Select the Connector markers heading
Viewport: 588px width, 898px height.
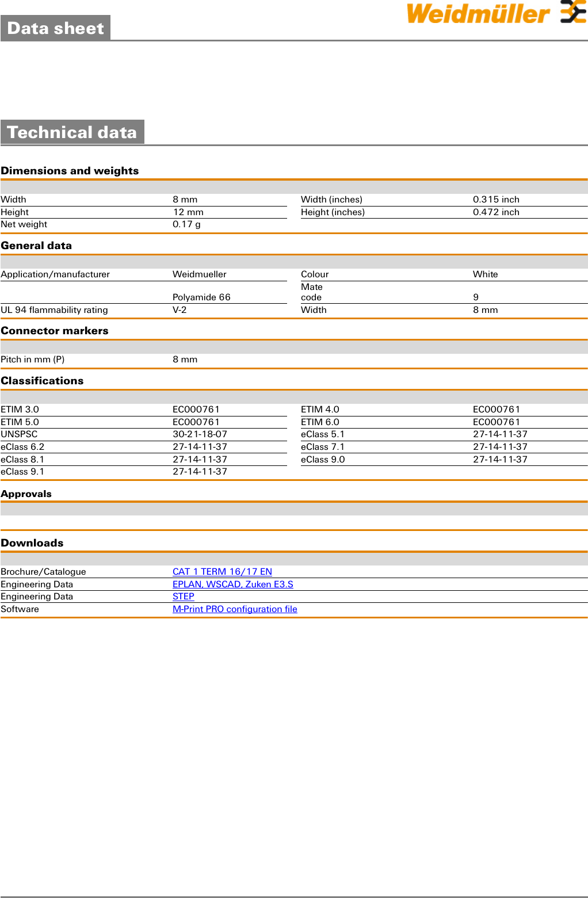55,331
